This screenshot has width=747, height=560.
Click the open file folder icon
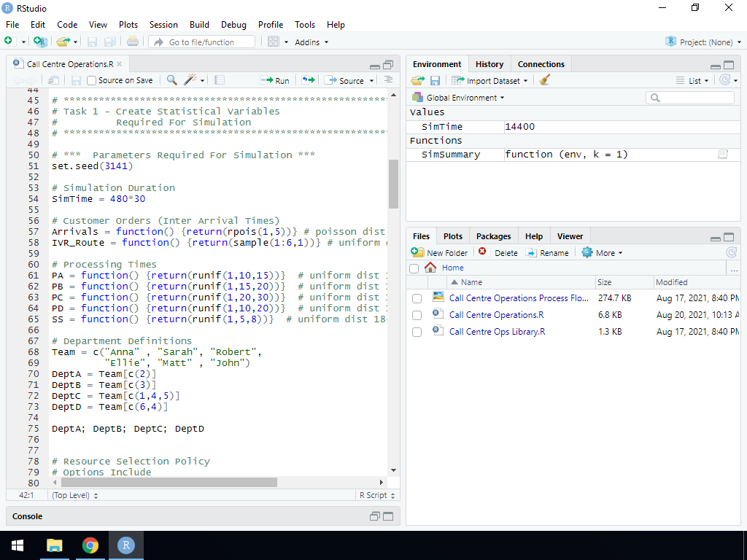(63, 42)
